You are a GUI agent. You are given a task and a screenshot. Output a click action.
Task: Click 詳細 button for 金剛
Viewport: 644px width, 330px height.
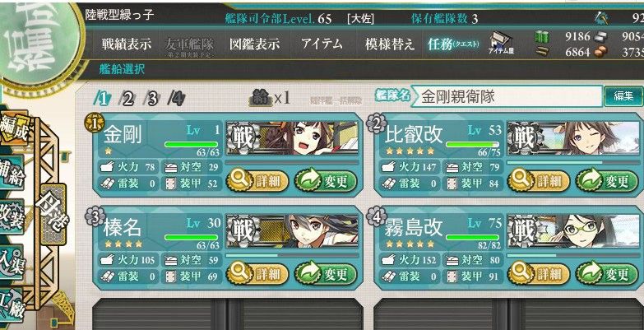[257, 181]
